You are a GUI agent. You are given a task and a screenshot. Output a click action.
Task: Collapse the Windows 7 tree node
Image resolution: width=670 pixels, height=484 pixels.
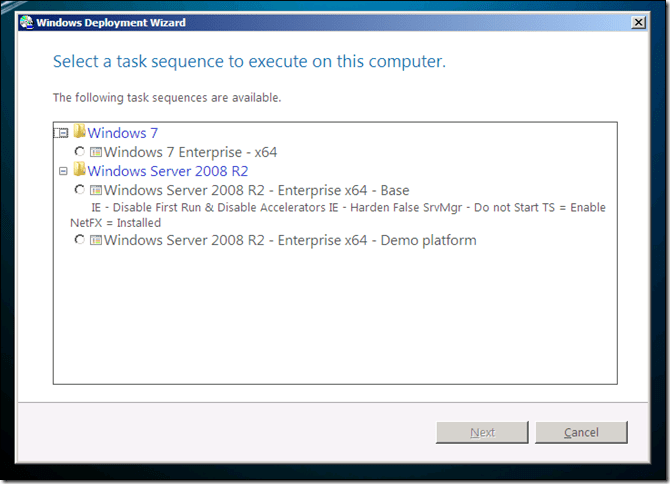(63, 133)
